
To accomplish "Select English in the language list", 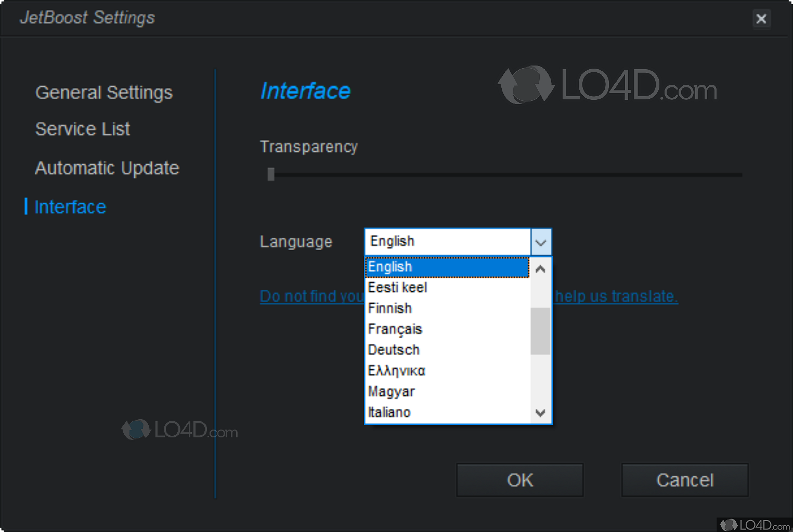I will coord(447,267).
